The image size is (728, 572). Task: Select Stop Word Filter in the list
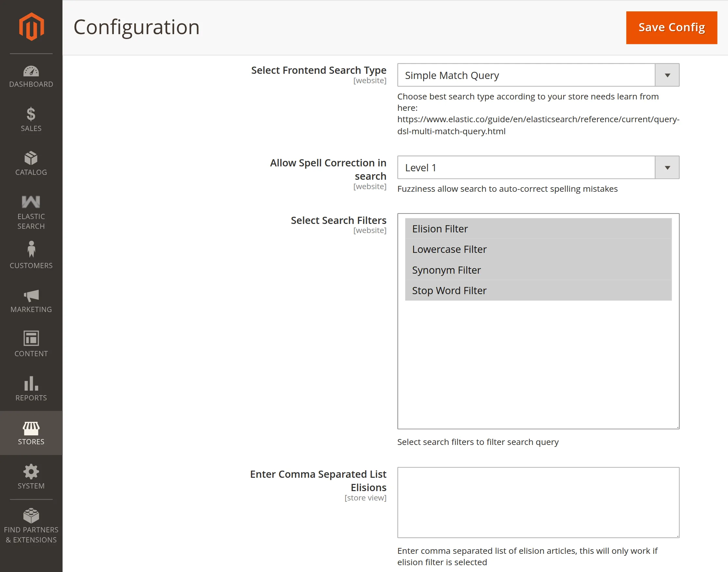pos(538,290)
